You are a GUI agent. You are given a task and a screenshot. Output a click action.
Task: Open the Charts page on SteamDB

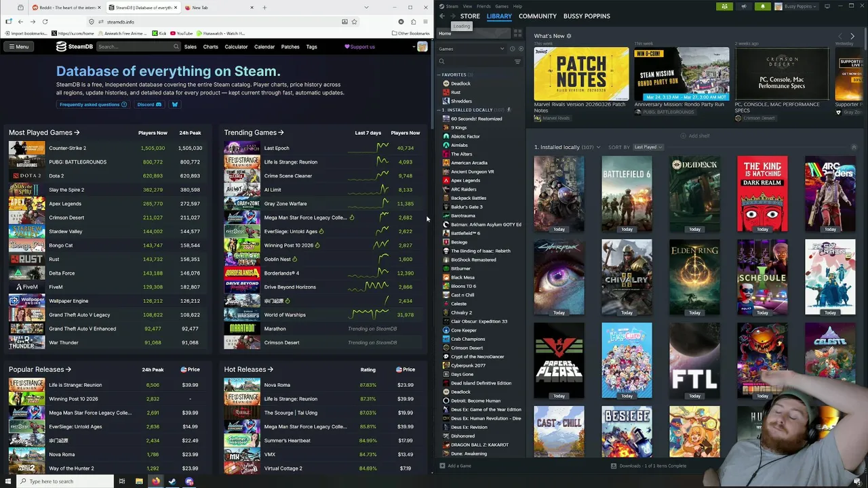point(211,47)
